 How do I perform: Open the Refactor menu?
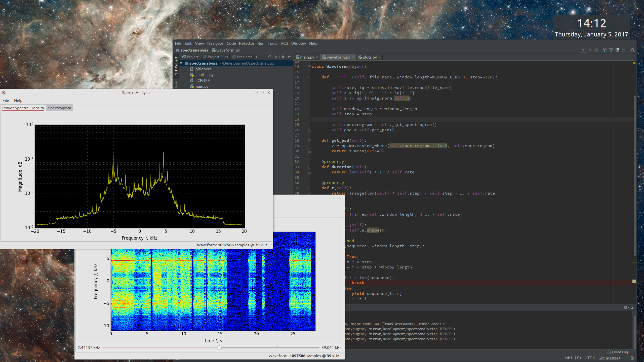point(247,43)
